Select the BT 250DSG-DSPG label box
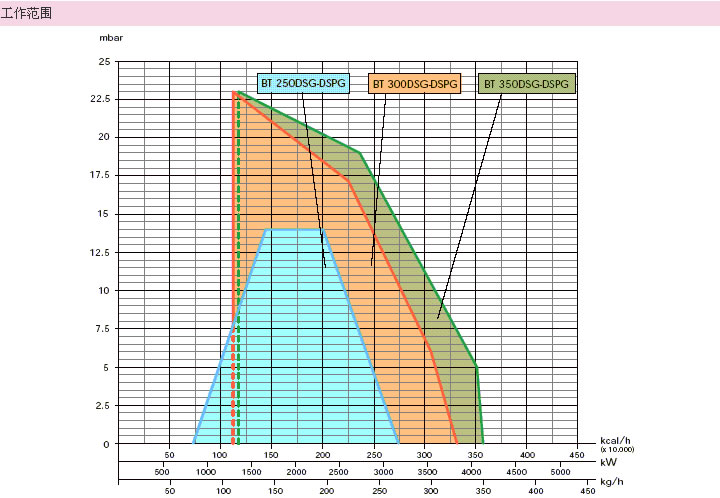 303,84
